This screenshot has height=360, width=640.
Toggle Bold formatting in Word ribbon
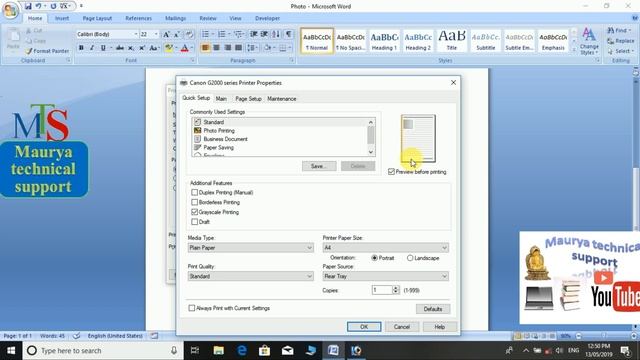pyautogui.click(x=81, y=48)
